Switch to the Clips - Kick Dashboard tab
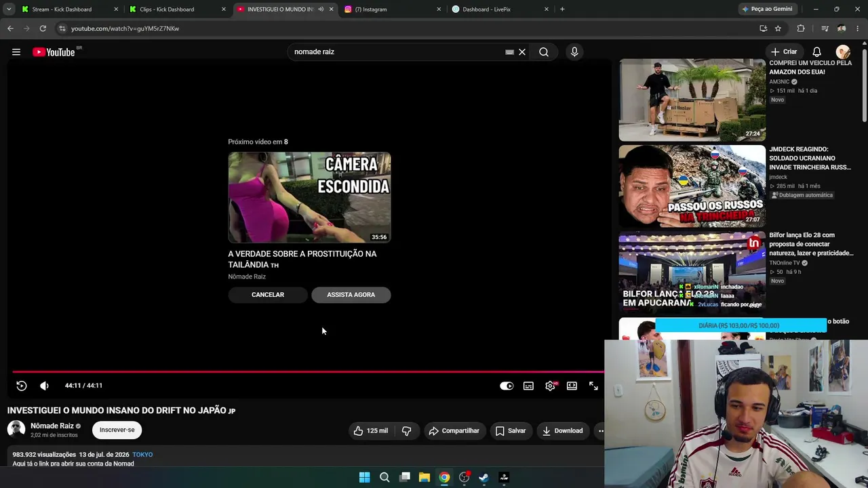 (x=176, y=9)
